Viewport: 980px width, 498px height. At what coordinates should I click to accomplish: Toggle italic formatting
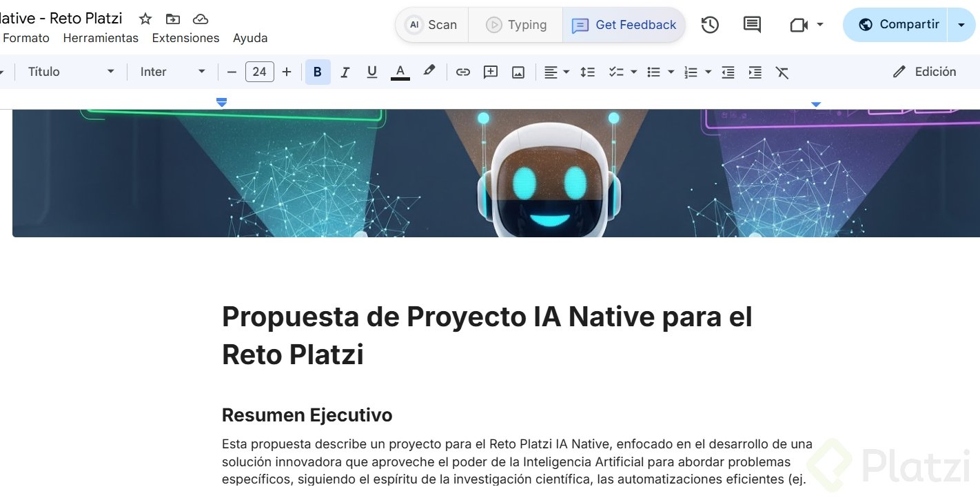pos(345,72)
